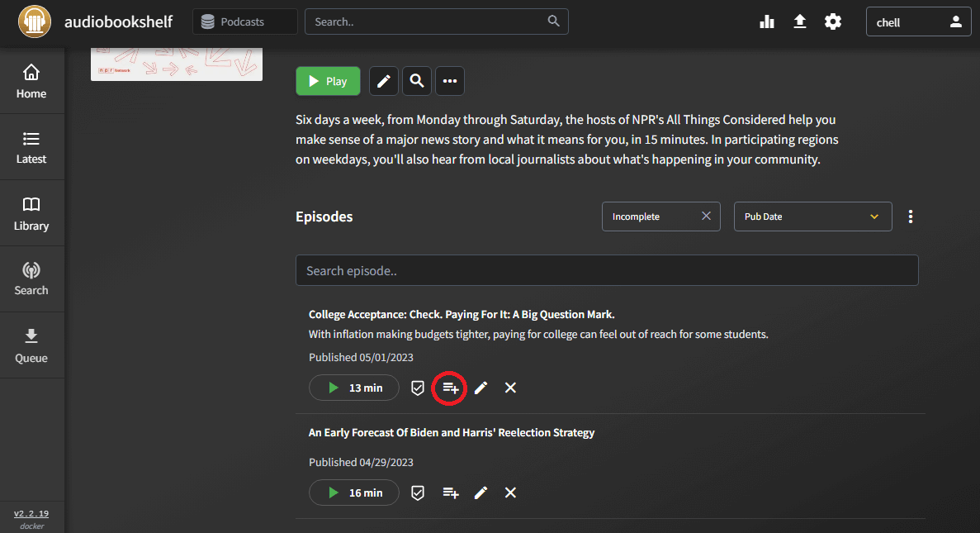Select Queue in the left sidebar
Screen dimensions: 980x533
(x=31, y=345)
